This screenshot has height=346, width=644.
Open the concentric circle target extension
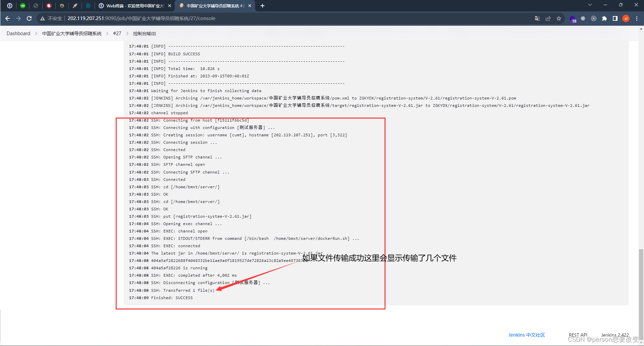click(x=594, y=18)
